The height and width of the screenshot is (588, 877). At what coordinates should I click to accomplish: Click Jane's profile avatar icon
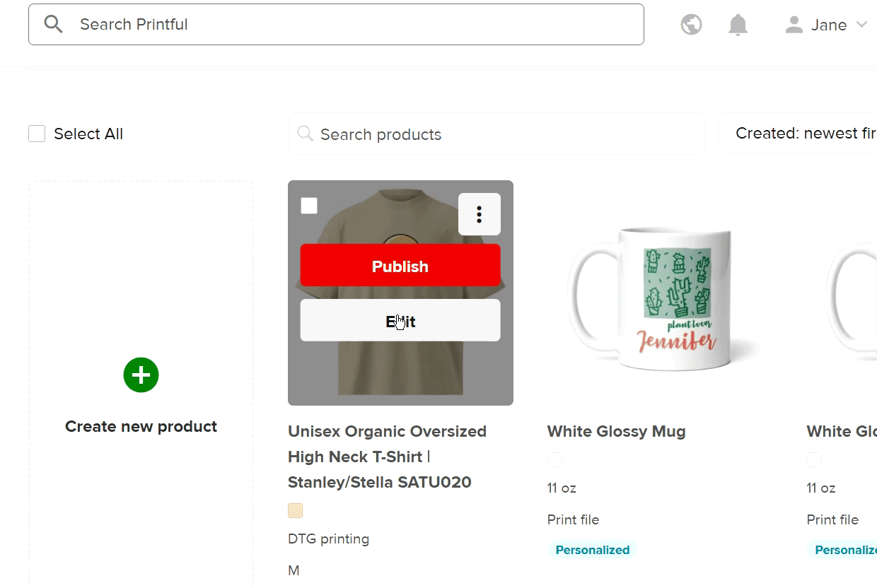point(793,24)
